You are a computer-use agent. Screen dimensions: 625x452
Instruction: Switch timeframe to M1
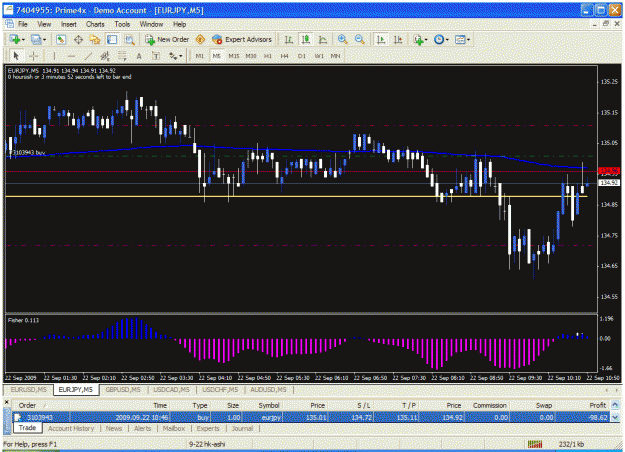tap(200, 56)
